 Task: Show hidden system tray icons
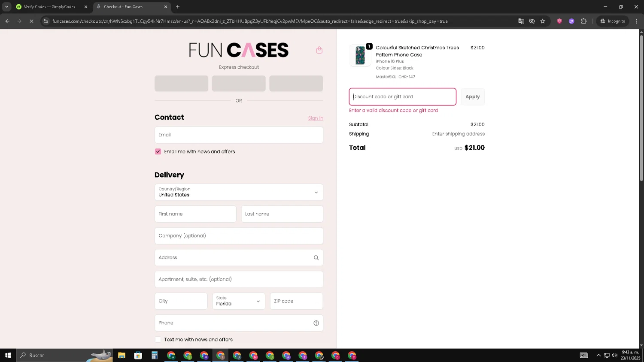(598, 355)
